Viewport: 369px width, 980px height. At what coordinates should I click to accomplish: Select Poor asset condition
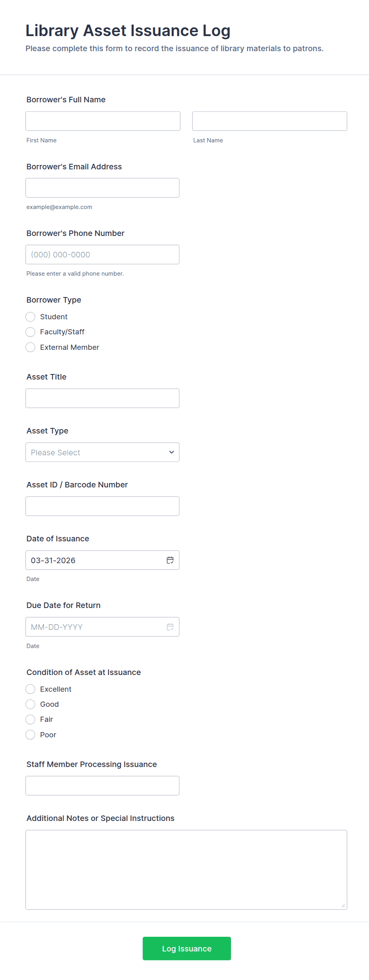tap(31, 735)
